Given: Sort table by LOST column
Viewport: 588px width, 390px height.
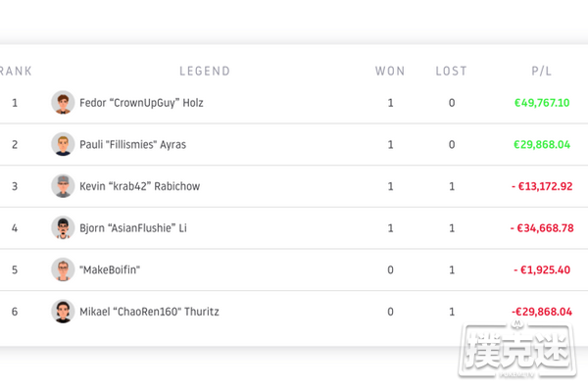Looking at the screenshot, I should 452,71.
